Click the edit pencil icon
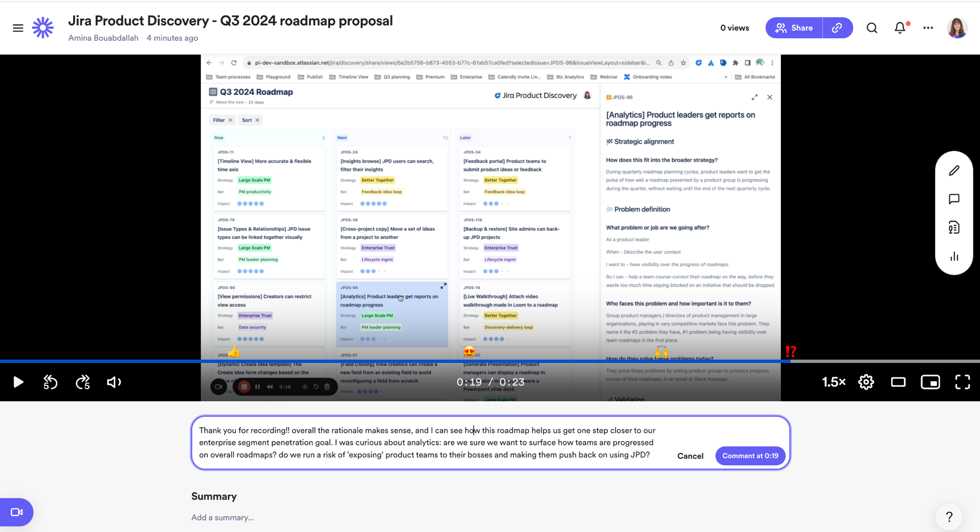Viewport: 980px width, 532px height. (954, 170)
